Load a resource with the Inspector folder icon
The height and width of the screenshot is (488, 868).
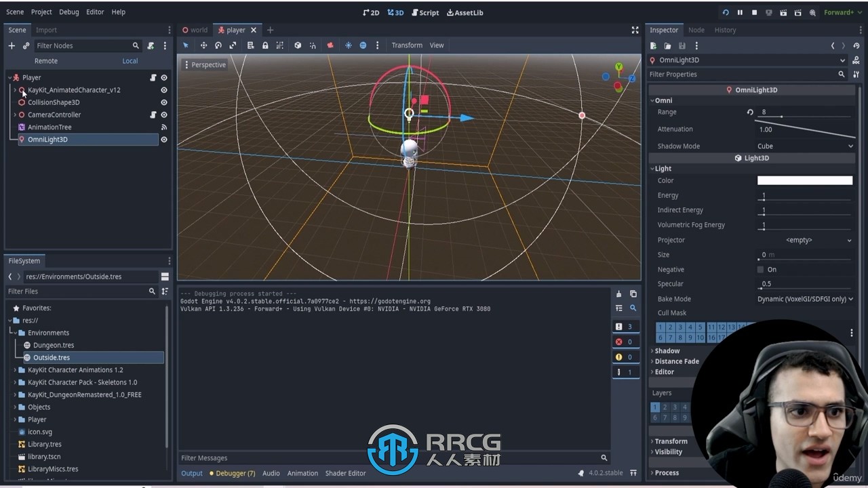[667, 45]
